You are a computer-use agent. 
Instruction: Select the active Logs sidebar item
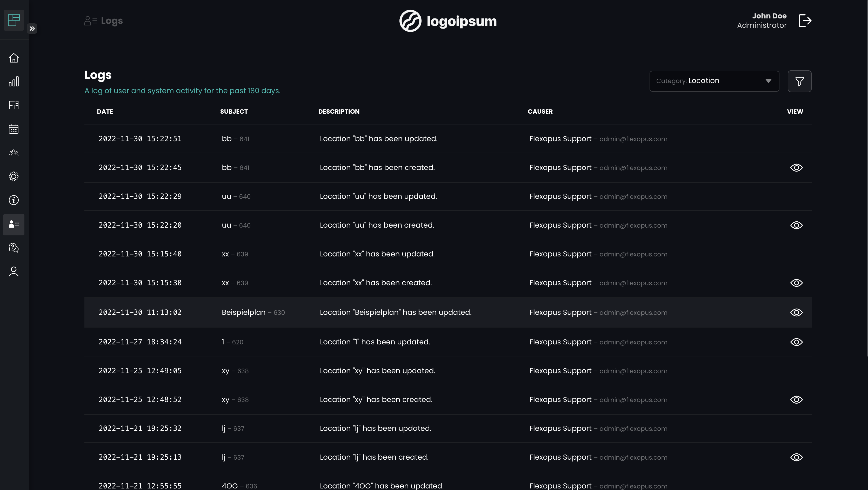click(14, 224)
